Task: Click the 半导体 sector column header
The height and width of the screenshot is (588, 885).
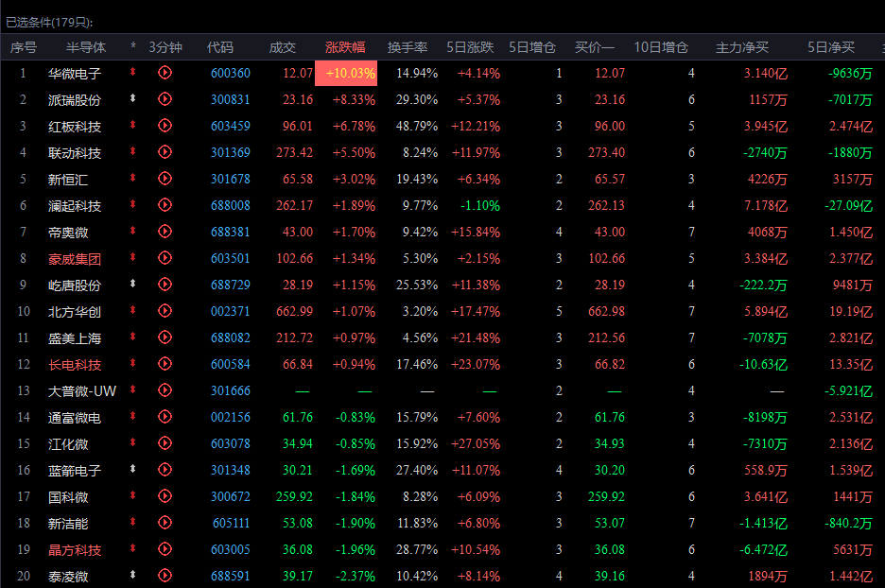Action: [x=86, y=47]
